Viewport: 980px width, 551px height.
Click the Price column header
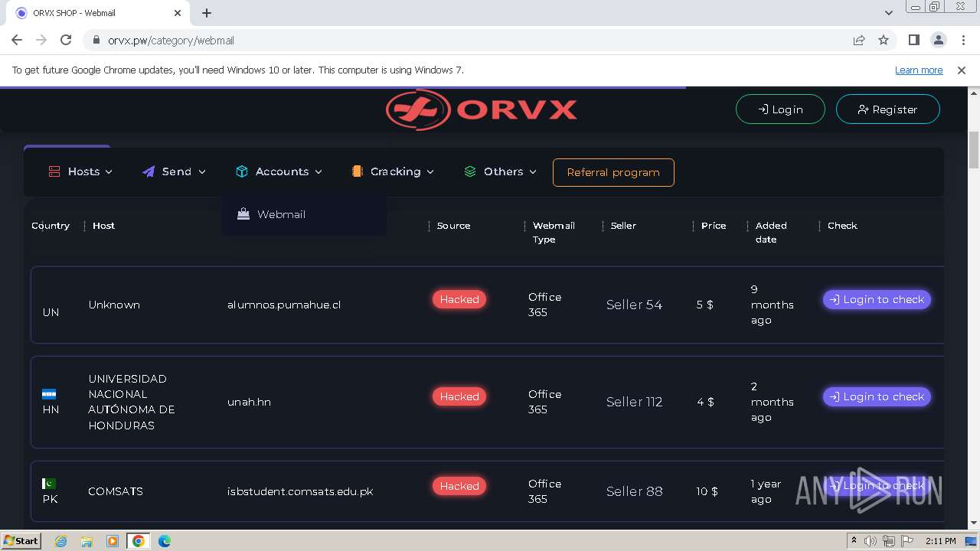(x=714, y=226)
